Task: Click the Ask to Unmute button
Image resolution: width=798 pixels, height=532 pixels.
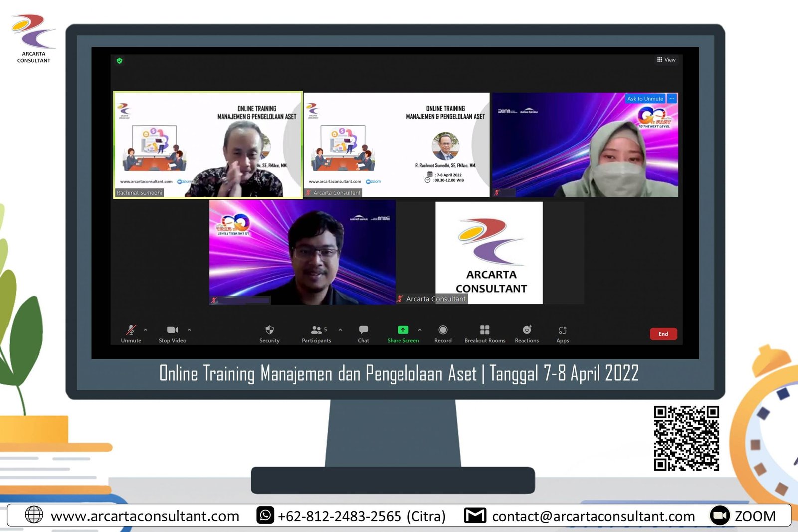Action: [645, 99]
